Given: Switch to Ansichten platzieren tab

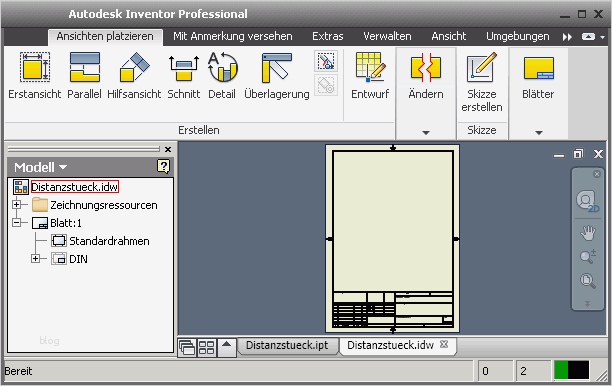Looking at the screenshot, I should 105,36.
